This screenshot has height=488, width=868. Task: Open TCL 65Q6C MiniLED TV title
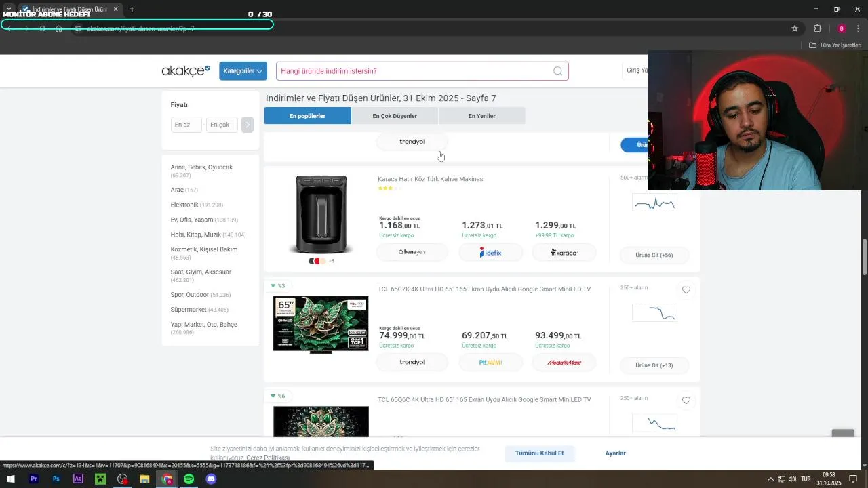point(484,400)
